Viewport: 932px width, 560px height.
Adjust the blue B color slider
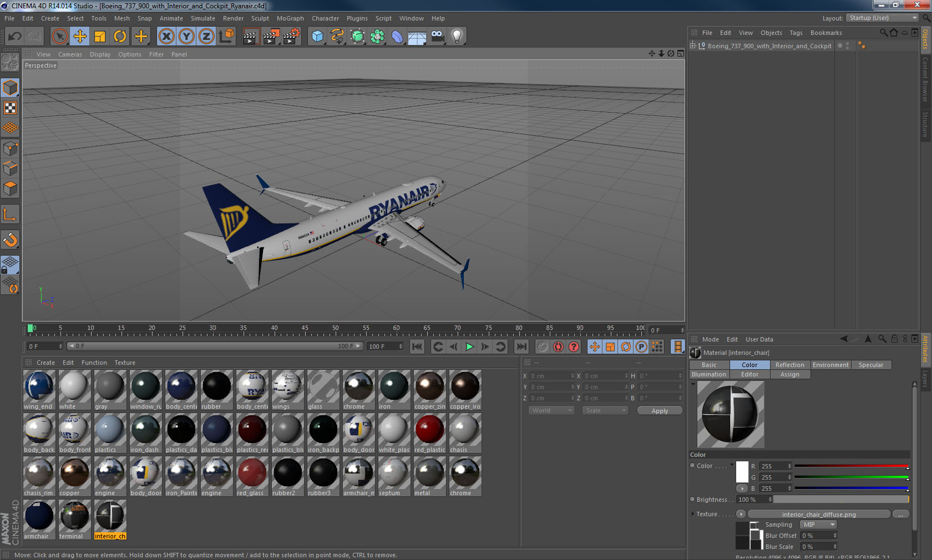[x=852, y=488]
